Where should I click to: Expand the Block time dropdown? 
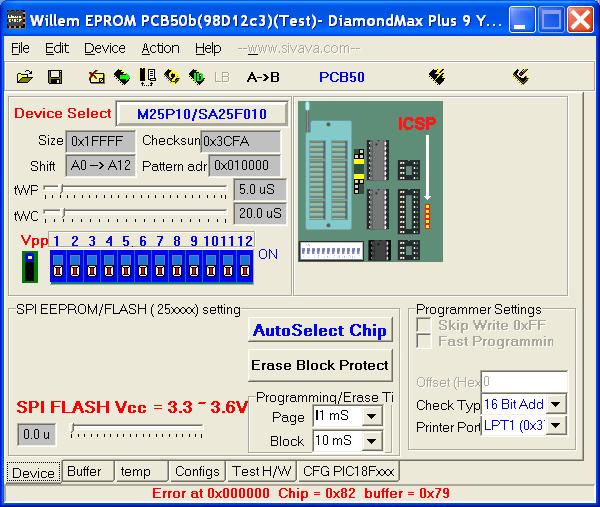[x=371, y=441]
